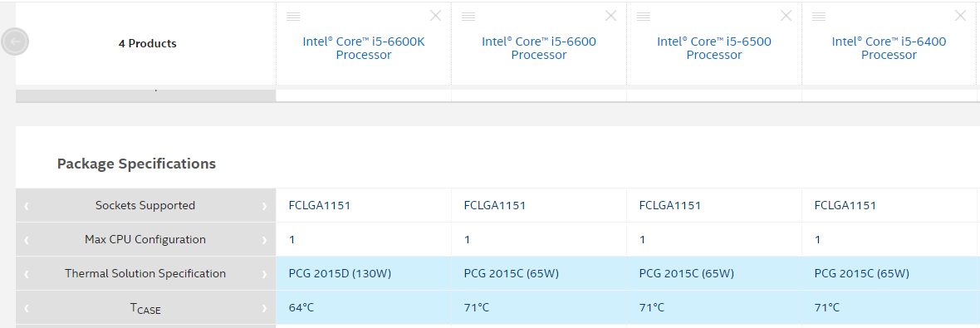The image size is (980, 328).
Task: Select the TCASE row label
Action: [x=145, y=308]
